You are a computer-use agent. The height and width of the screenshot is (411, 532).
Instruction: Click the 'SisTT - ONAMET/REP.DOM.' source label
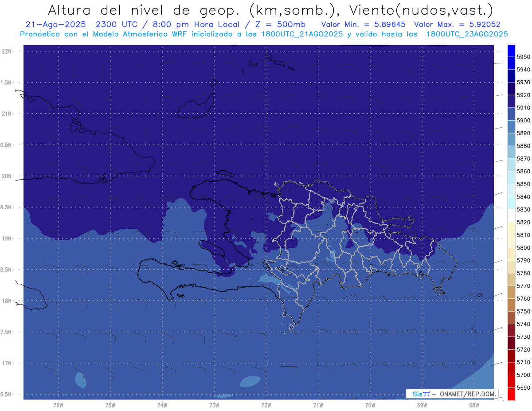click(452, 394)
